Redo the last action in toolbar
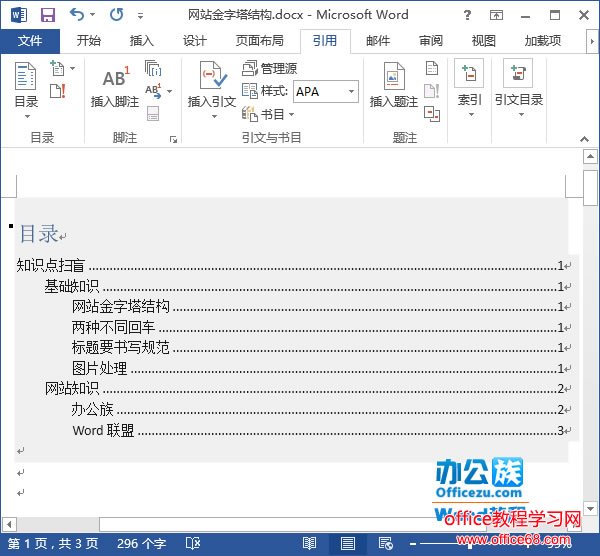The image size is (600, 556). (116, 15)
